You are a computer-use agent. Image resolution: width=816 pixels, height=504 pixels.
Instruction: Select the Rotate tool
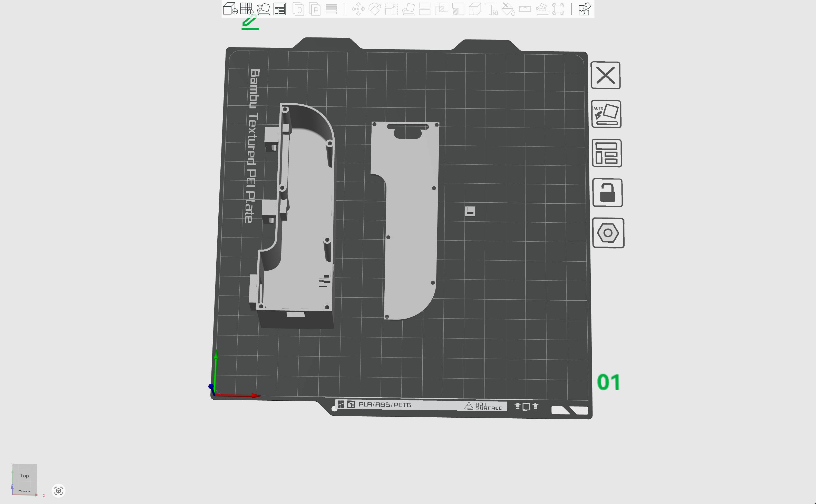pos(375,9)
